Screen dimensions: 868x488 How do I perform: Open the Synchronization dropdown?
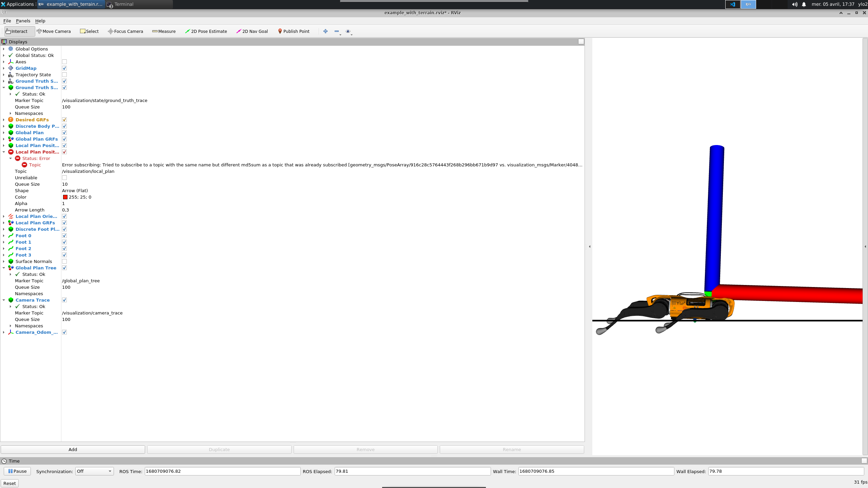(94, 471)
